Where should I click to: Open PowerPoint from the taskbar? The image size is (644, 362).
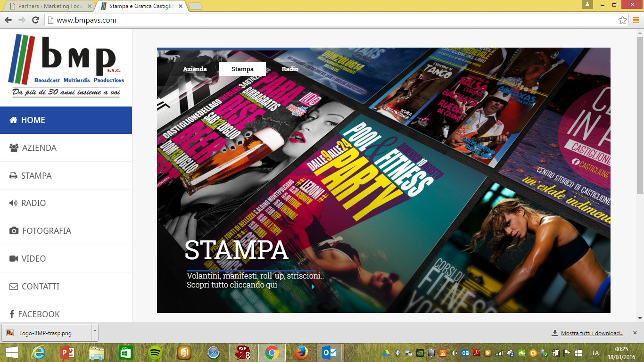tap(68, 353)
